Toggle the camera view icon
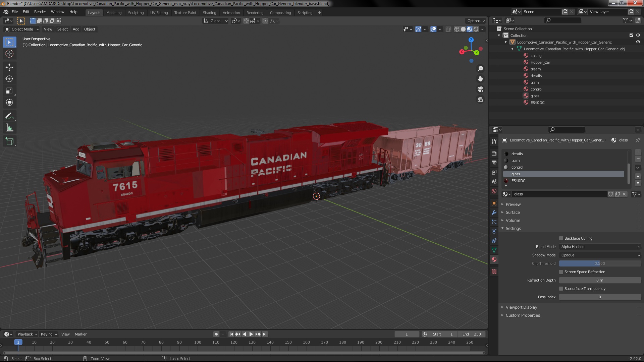 click(480, 89)
